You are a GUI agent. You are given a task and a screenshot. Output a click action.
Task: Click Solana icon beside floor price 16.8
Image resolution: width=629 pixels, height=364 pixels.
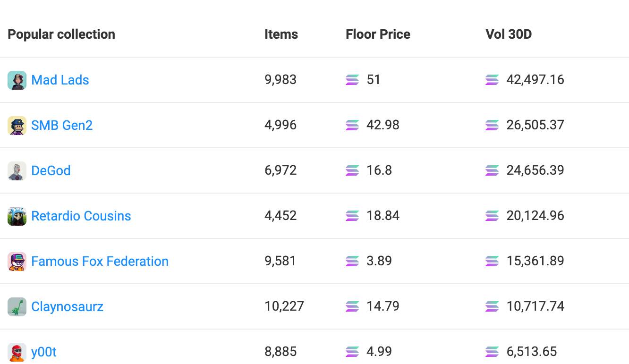point(352,171)
